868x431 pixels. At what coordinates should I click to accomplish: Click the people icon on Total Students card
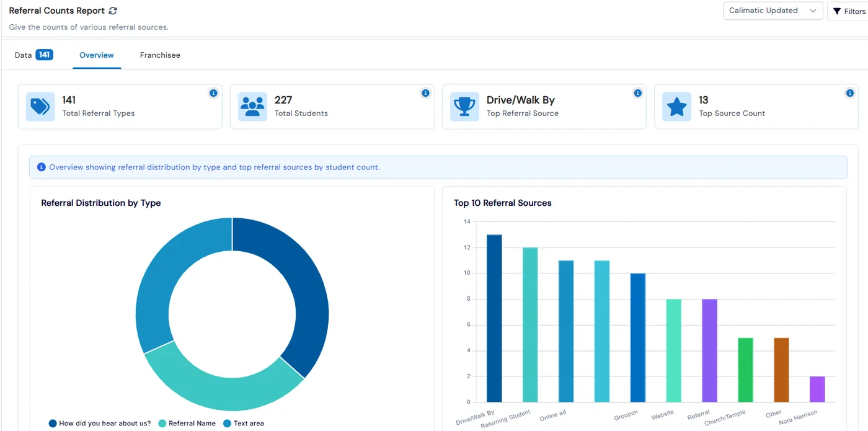click(x=252, y=107)
